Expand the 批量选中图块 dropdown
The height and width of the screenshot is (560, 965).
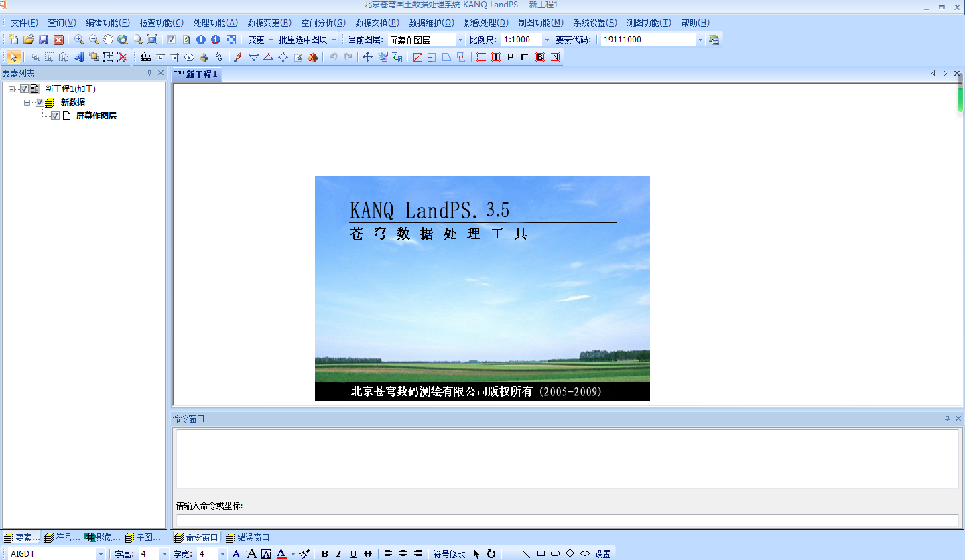point(333,39)
